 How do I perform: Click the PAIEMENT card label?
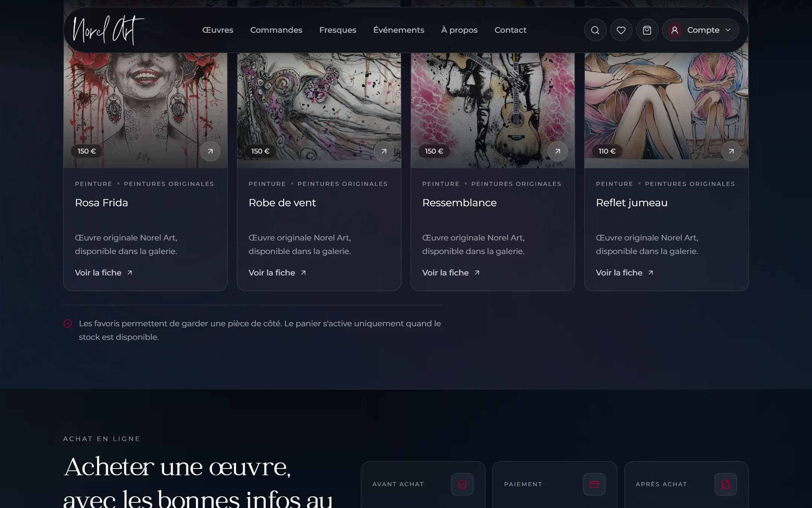(x=523, y=484)
